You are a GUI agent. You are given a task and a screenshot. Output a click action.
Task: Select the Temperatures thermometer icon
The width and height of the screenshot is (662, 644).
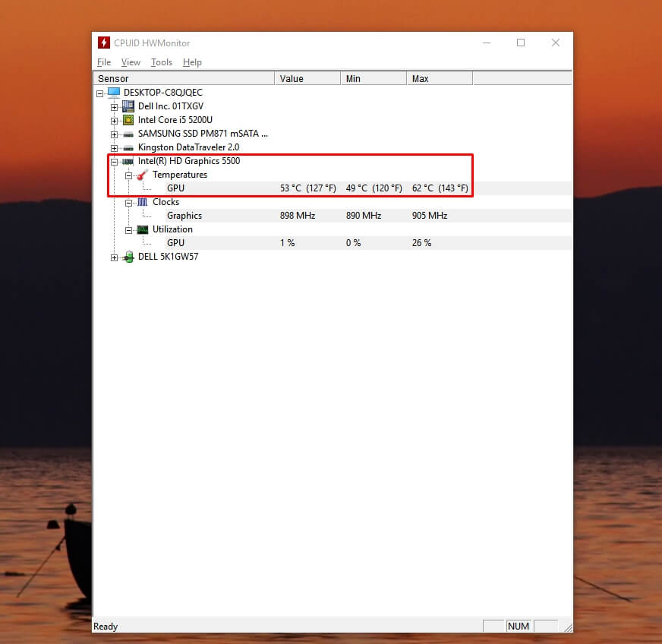pos(141,174)
